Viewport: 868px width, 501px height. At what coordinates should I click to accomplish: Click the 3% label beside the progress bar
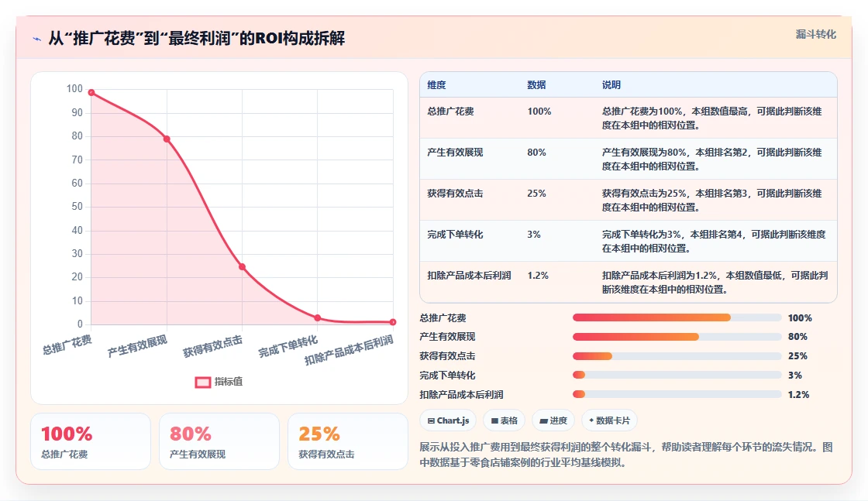coord(795,375)
